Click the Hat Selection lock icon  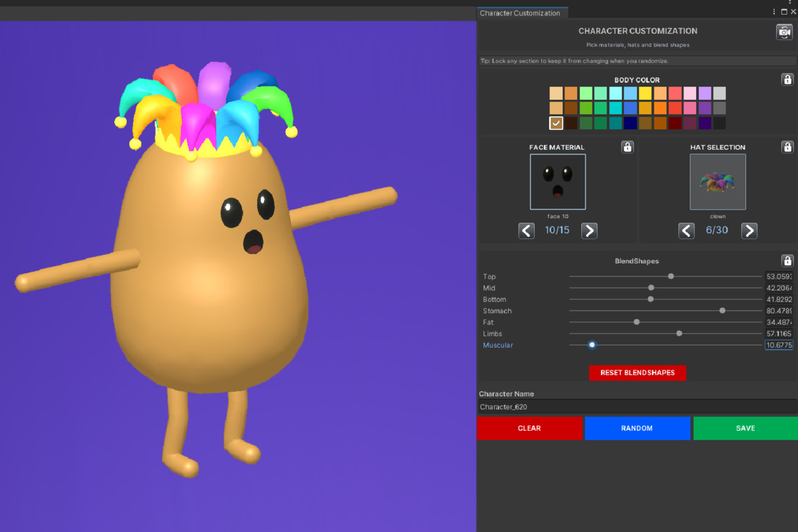(787, 147)
